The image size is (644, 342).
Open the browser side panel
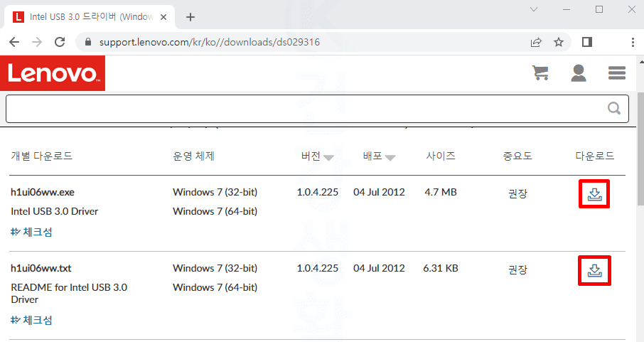click(x=587, y=42)
